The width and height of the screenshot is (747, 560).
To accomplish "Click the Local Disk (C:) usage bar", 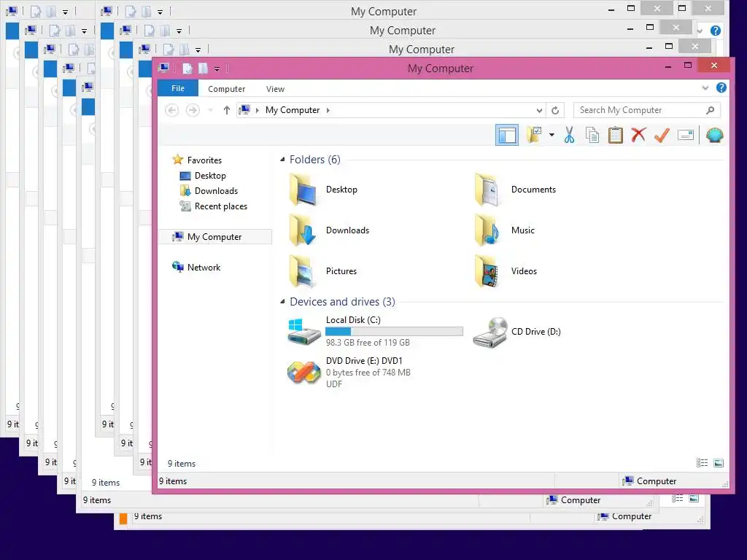I will coord(394,332).
